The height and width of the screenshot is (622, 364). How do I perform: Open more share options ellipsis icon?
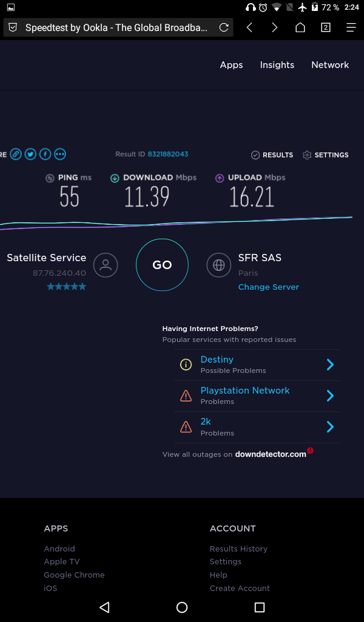60,154
